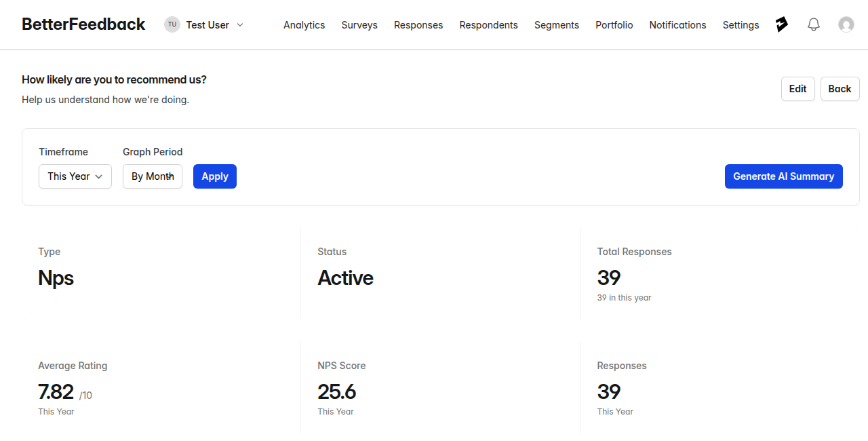Image resolution: width=868 pixels, height=441 pixels.
Task: Open the This Year timeframe dropdown
Action: (75, 176)
